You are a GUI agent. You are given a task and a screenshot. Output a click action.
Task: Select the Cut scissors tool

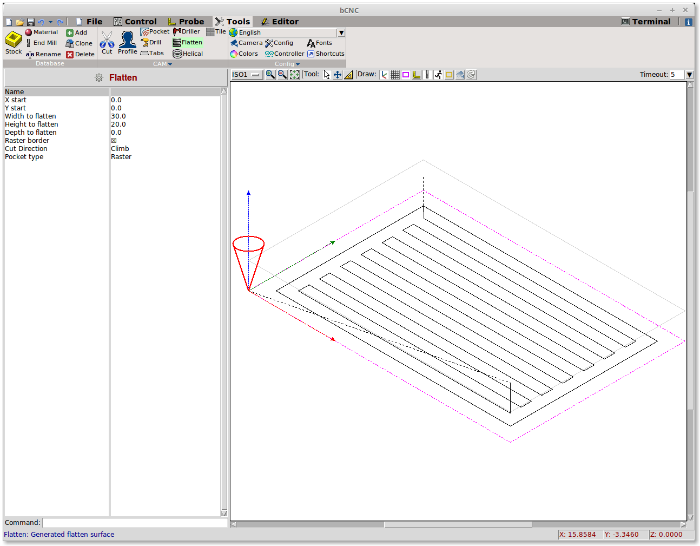point(107,43)
